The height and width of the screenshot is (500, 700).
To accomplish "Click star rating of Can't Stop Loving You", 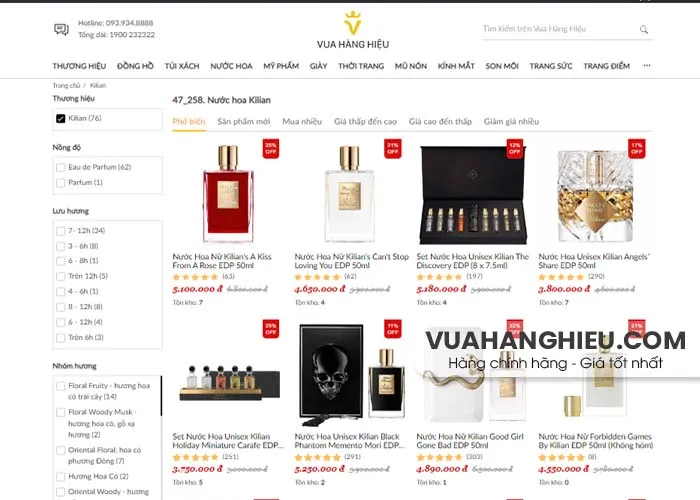I will pos(317,277).
